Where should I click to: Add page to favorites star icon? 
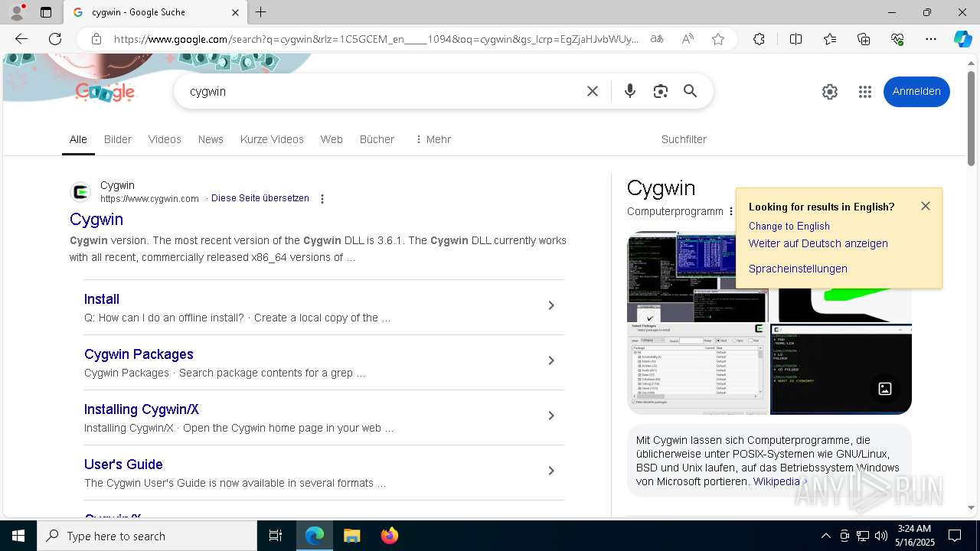[x=718, y=39]
